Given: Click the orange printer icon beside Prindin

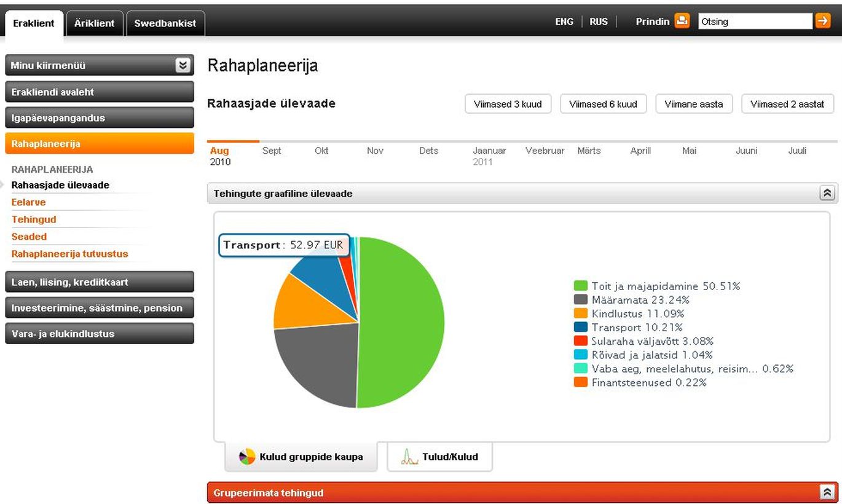Looking at the screenshot, I should 682,21.
